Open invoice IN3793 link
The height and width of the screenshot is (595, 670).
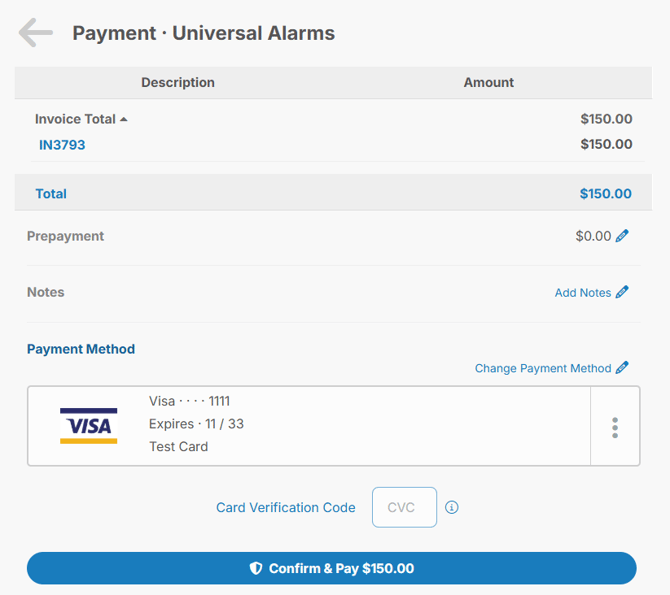pyautogui.click(x=62, y=145)
